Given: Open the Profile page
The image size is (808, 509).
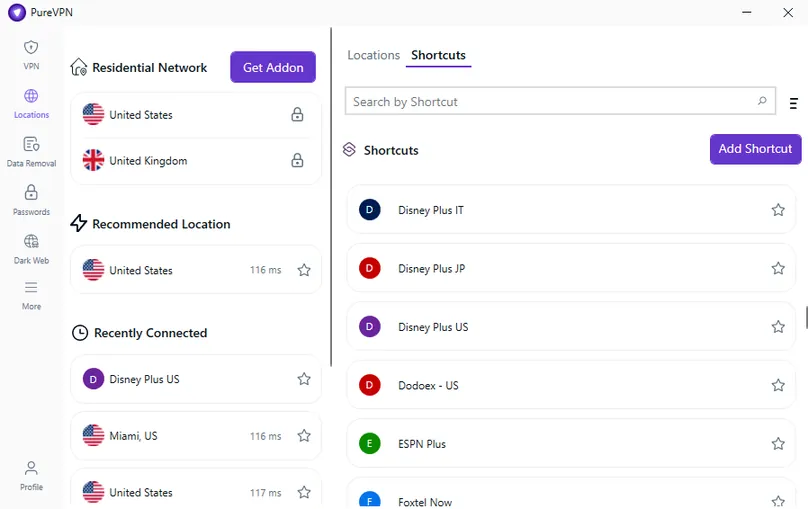Looking at the screenshot, I should [x=31, y=476].
